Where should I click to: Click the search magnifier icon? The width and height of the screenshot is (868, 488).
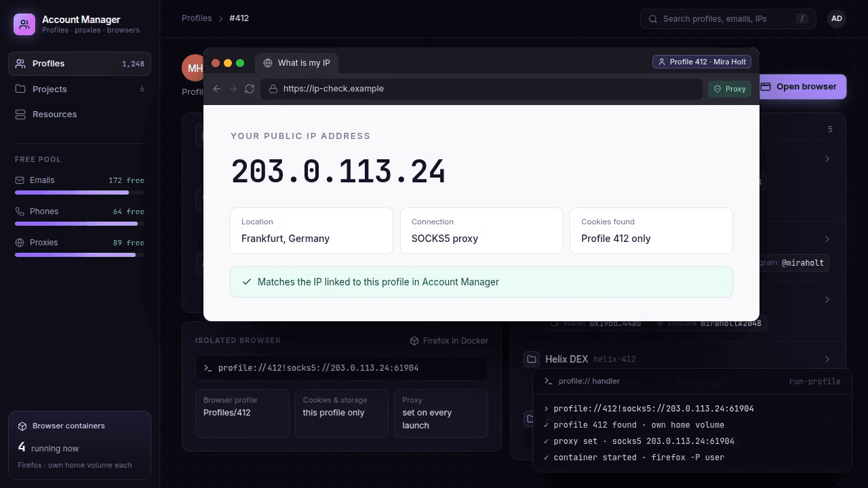tap(653, 19)
